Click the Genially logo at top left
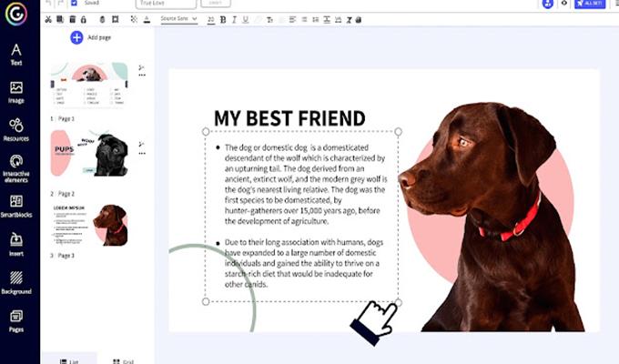Viewport: 619px width, 364px height. pyautogui.click(x=16, y=14)
